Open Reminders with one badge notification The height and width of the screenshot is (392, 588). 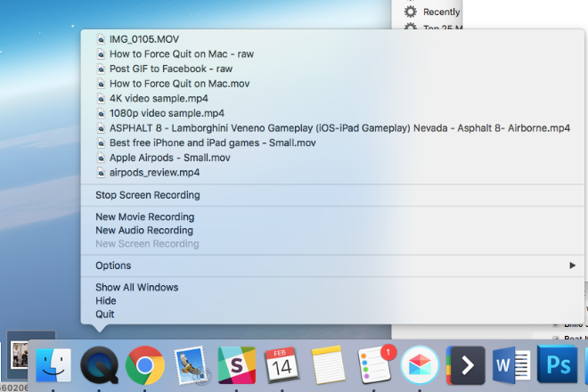click(375, 364)
